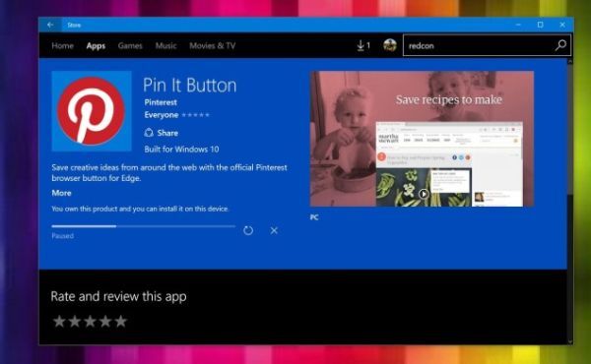This screenshot has width=591, height=364.
Task: Cancel the paused download with the X icon
Action: 274,230
